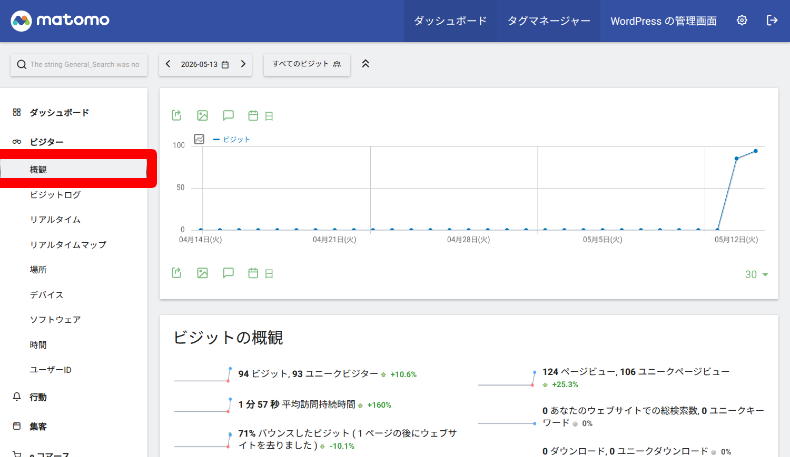
Task: Open リアルタイムマップ page
Action: click(68, 245)
